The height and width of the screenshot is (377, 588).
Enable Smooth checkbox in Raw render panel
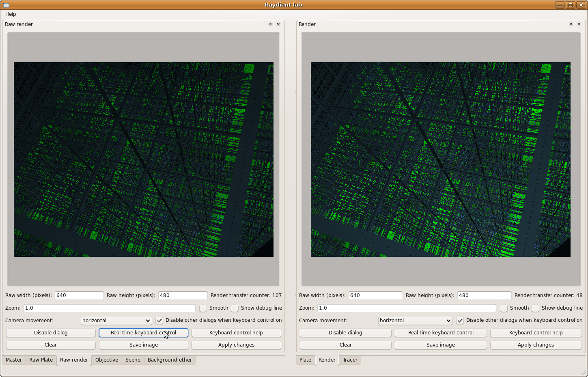(x=203, y=308)
